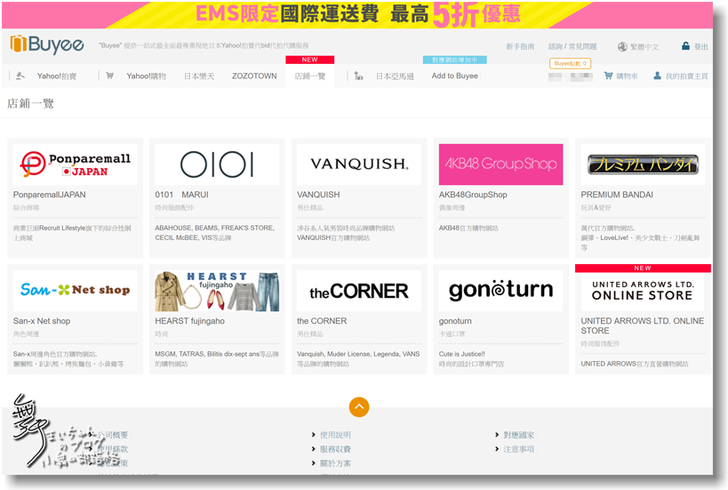Viewport: 728px width, 490px height.
Task: Switch to the Yahoo!拍賣 tab
Action: pos(57,76)
